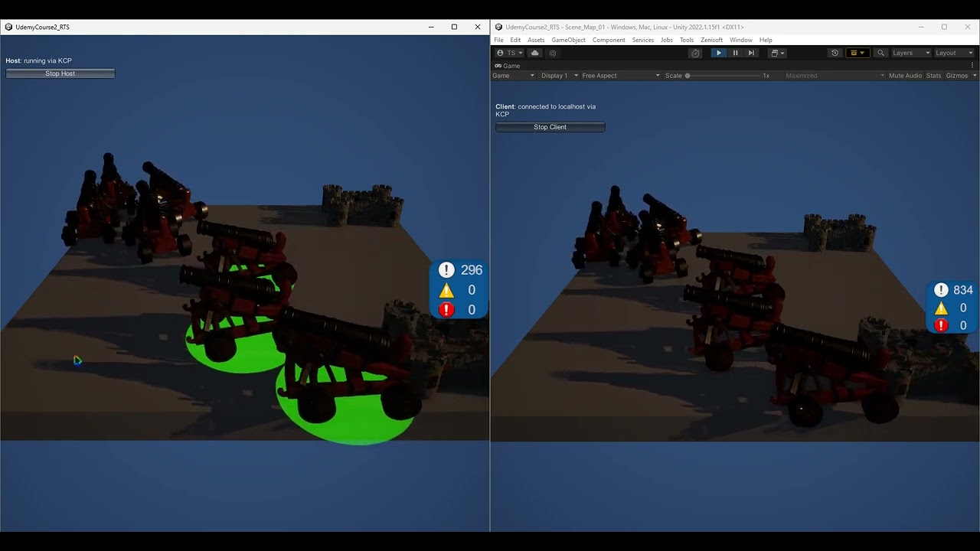
Task: Open the Undo History clock icon
Action: (835, 53)
